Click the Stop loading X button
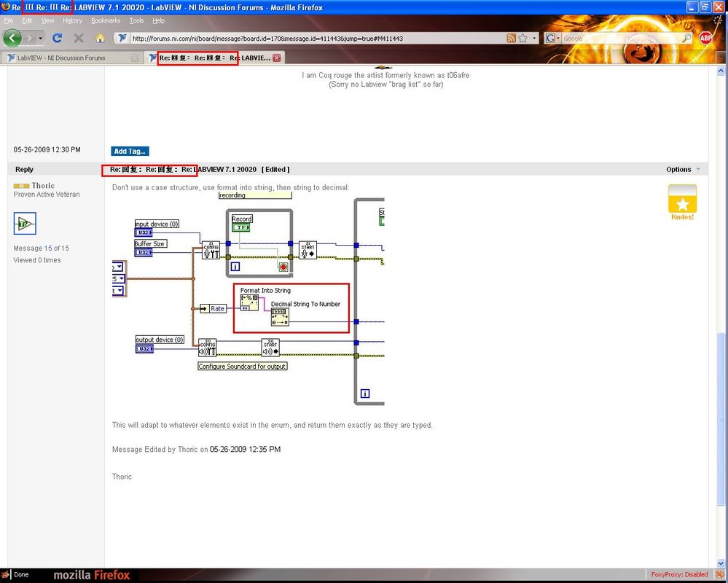The width and height of the screenshot is (728, 583). (79, 38)
